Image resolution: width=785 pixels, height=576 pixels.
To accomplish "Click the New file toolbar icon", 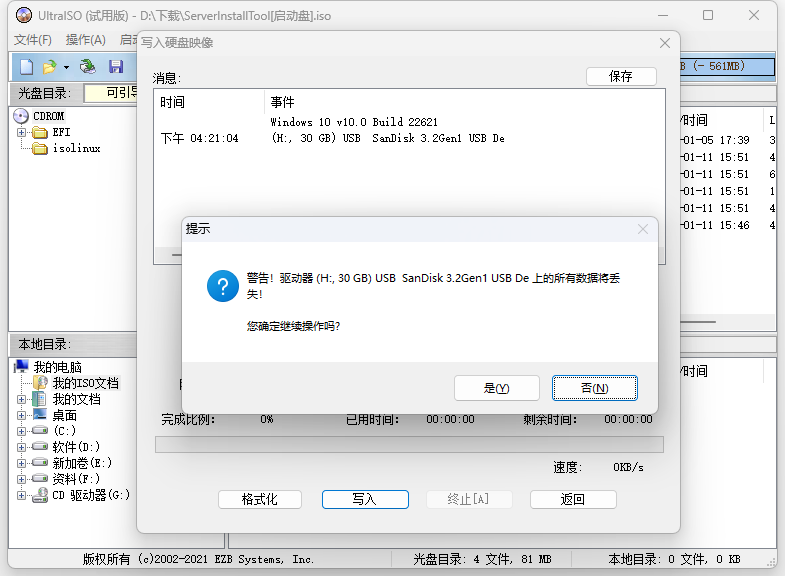I will (x=26, y=67).
